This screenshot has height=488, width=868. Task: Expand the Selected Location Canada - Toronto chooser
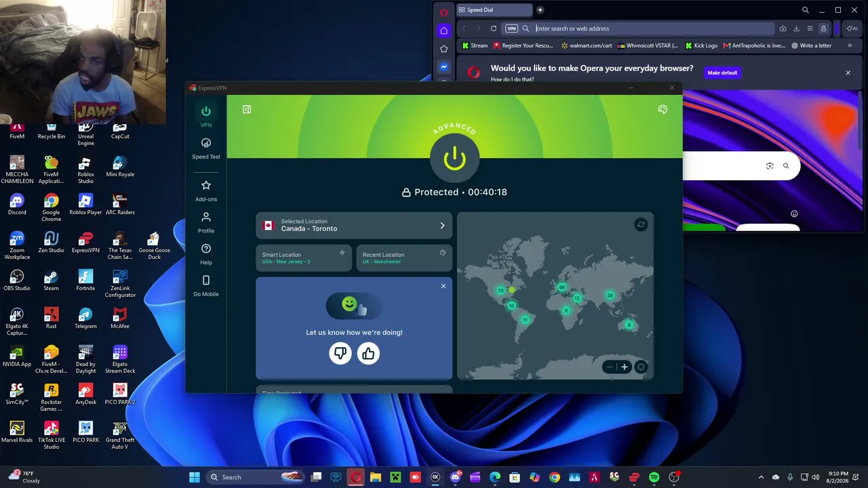pos(354,225)
